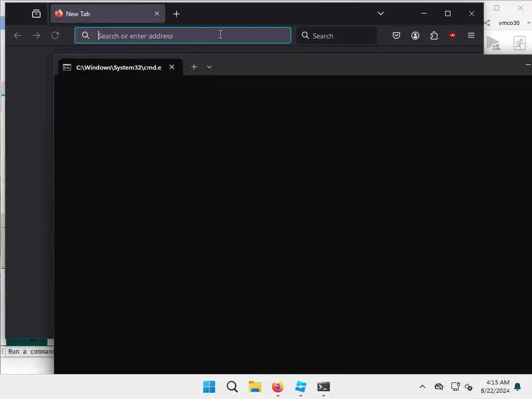Click the play icon in background window
Image resolution: width=532 pixels, height=399 pixels.
(493, 43)
